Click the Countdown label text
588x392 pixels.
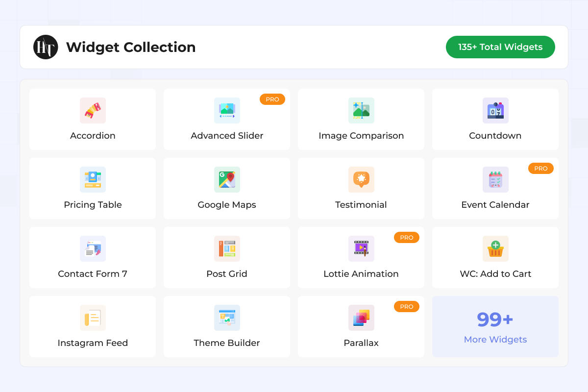pyautogui.click(x=495, y=136)
